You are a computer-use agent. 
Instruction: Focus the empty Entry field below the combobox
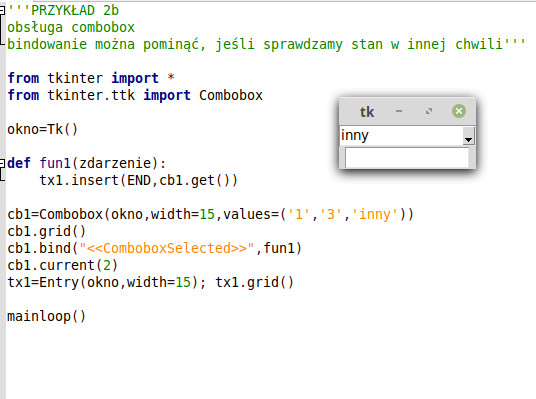point(407,158)
